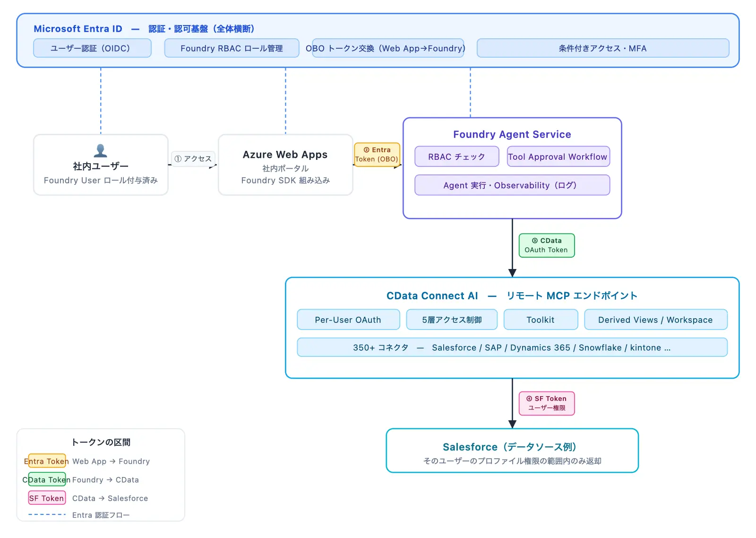Click the ② Entra Token (OBO) badge
This screenshot has height=538, width=756.
click(377, 155)
